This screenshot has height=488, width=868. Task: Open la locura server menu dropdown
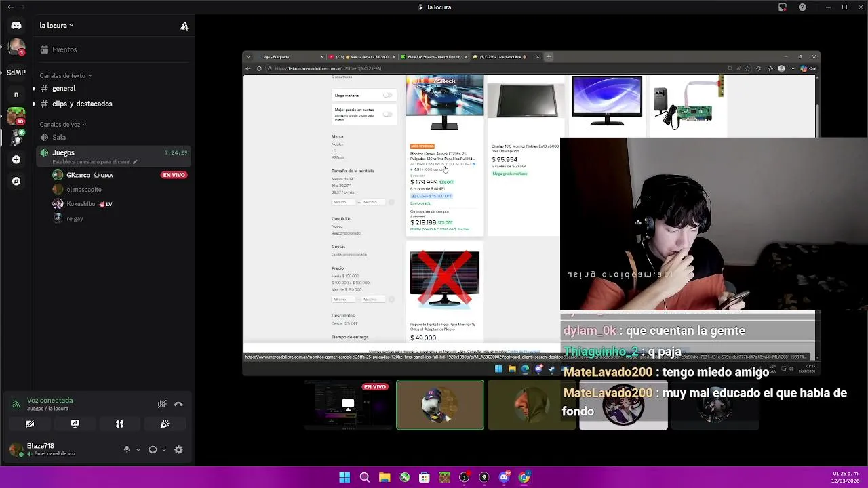[57, 26]
